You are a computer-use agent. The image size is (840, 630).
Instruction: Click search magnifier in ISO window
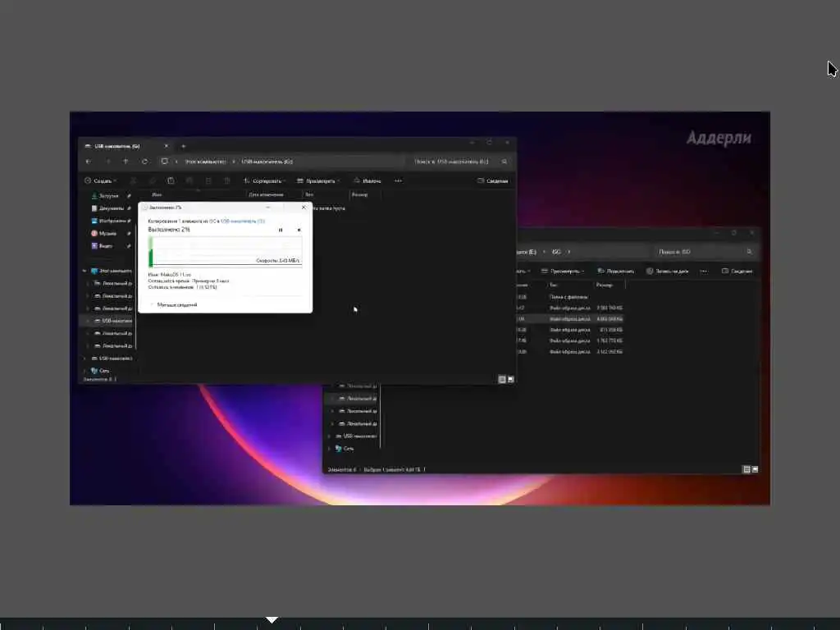[x=749, y=252]
